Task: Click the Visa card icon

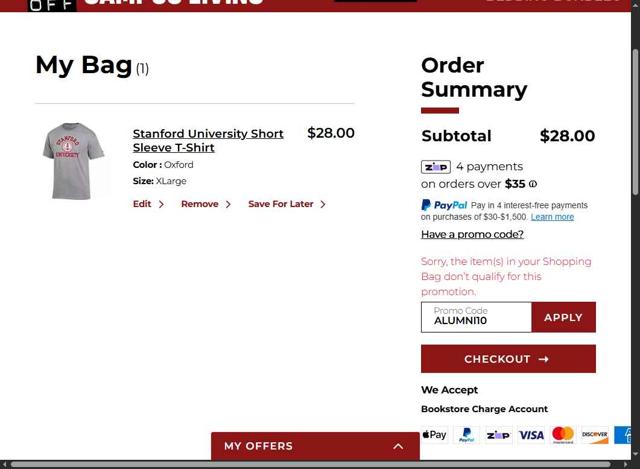Action: point(531,435)
